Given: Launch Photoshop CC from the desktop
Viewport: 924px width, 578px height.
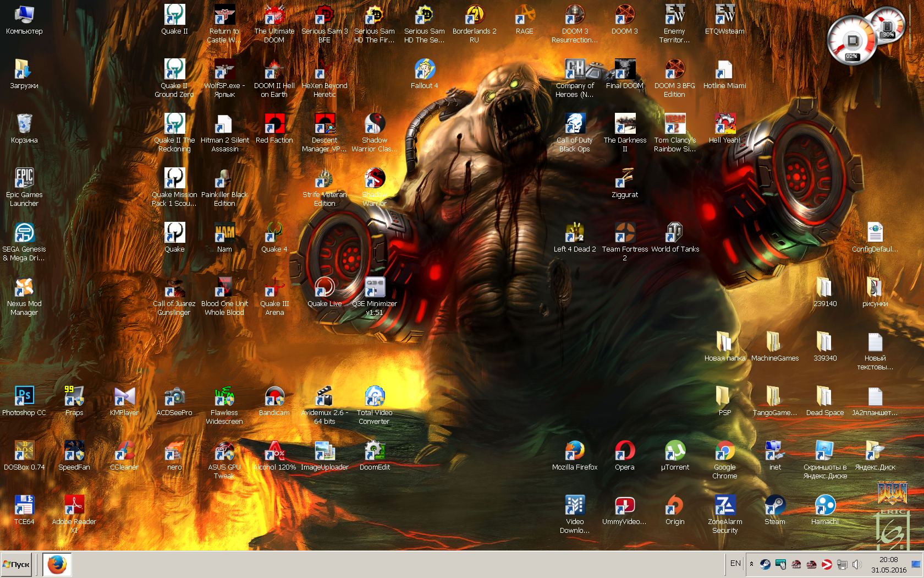Looking at the screenshot, I should click(24, 401).
